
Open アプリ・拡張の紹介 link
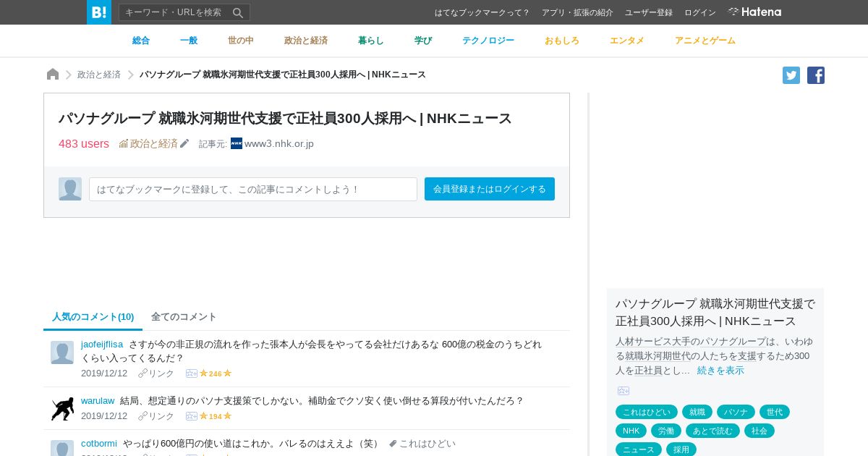577,12
